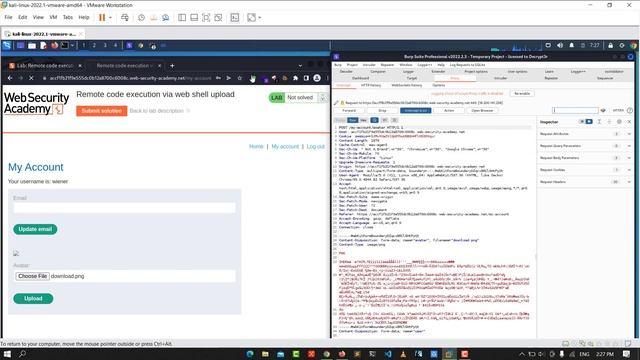This screenshot has width=640, height=360.
Task: Click the Email input field
Action: (x=124, y=208)
